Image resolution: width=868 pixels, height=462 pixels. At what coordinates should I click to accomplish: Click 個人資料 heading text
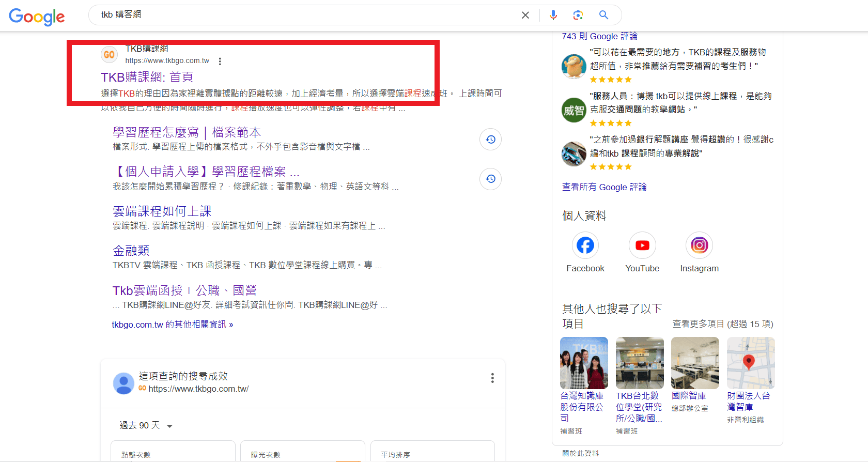coord(584,216)
